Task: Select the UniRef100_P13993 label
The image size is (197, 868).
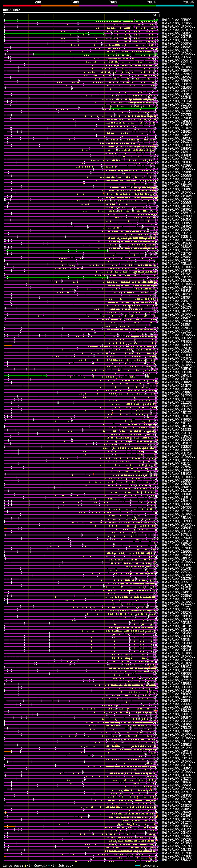Action: (177, 165)
